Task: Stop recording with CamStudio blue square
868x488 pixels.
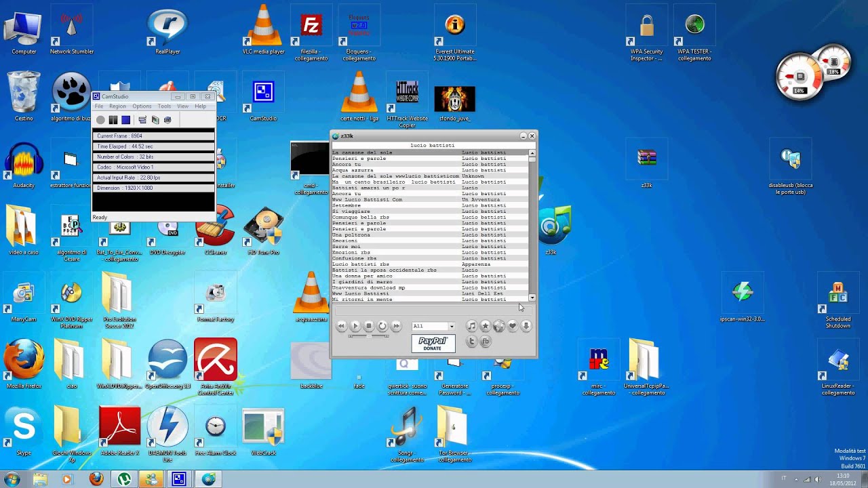Action: click(x=125, y=120)
